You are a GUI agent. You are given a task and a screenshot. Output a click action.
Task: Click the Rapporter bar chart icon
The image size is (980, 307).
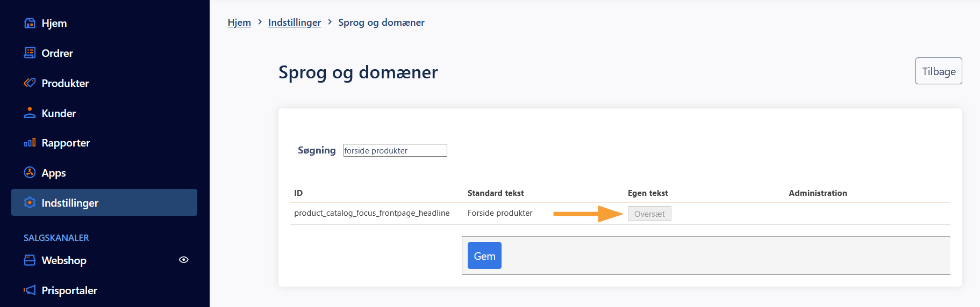[x=30, y=143]
